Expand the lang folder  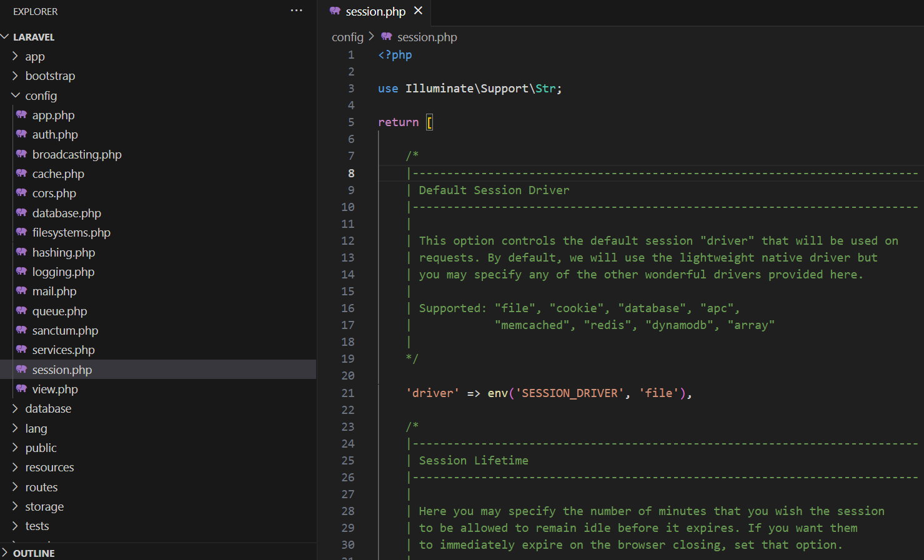[15, 428]
